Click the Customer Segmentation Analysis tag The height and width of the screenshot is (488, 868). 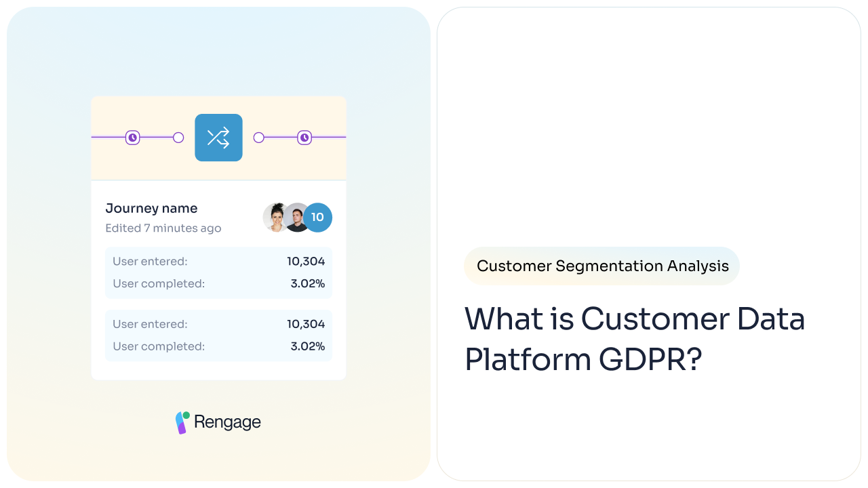coord(602,266)
